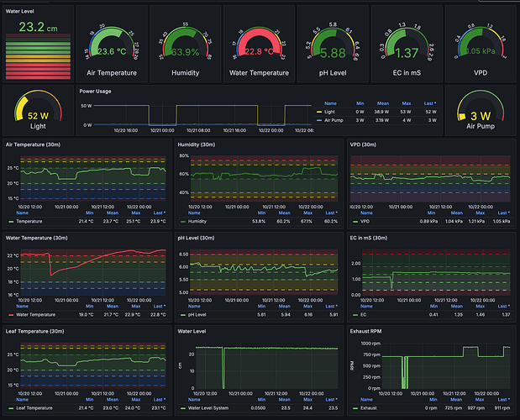The height and width of the screenshot is (420, 520).
Task: Open the Leaf Temperature (30m) panel title menu
Action: pyautogui.click(x=38, y=331)
